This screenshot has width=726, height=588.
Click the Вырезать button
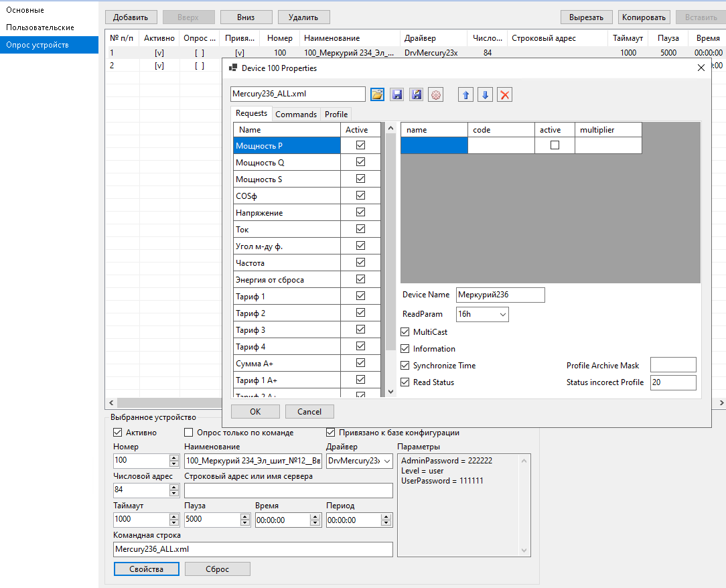pos(587,17)
